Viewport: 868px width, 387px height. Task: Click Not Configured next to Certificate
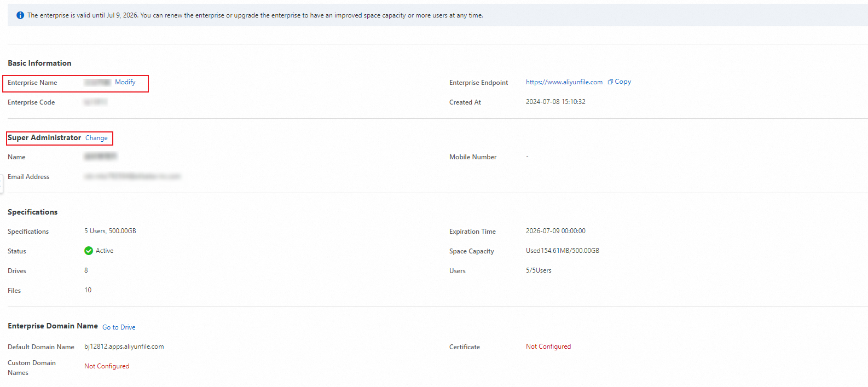click(x=548, y=346)
